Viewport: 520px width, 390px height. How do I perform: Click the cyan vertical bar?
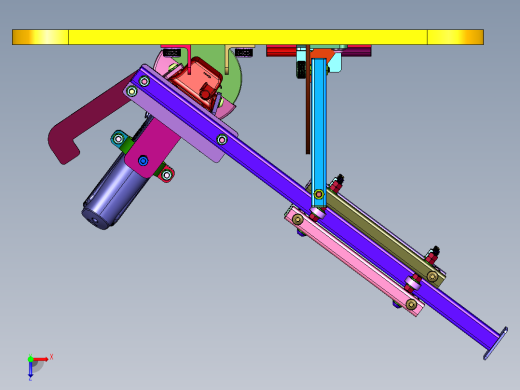point(319,133)
